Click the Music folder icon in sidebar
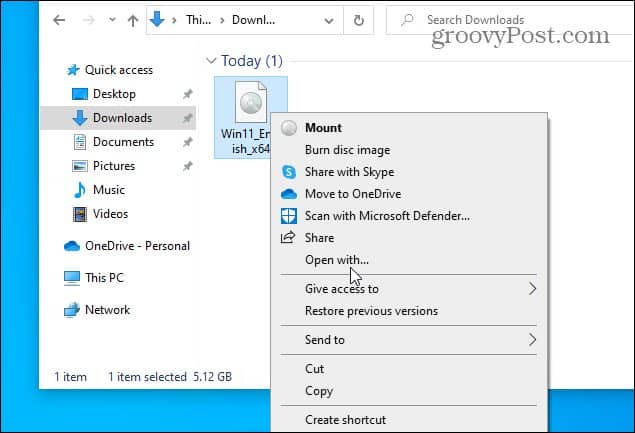 coord(80,190)
